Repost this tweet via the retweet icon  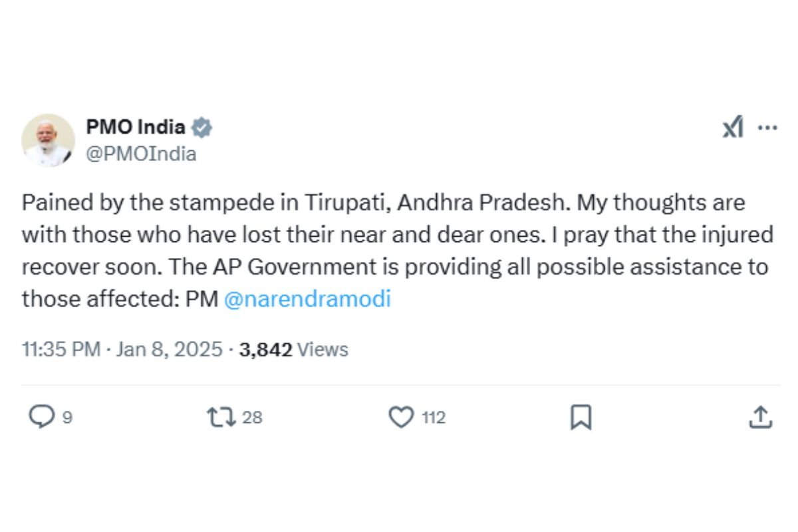(x=221, y=417)
